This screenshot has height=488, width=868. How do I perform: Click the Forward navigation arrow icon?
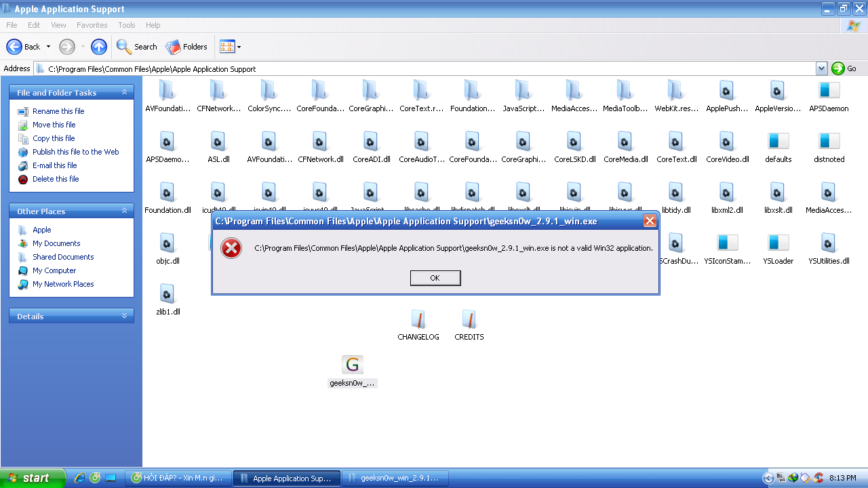(x=67, y=47)
